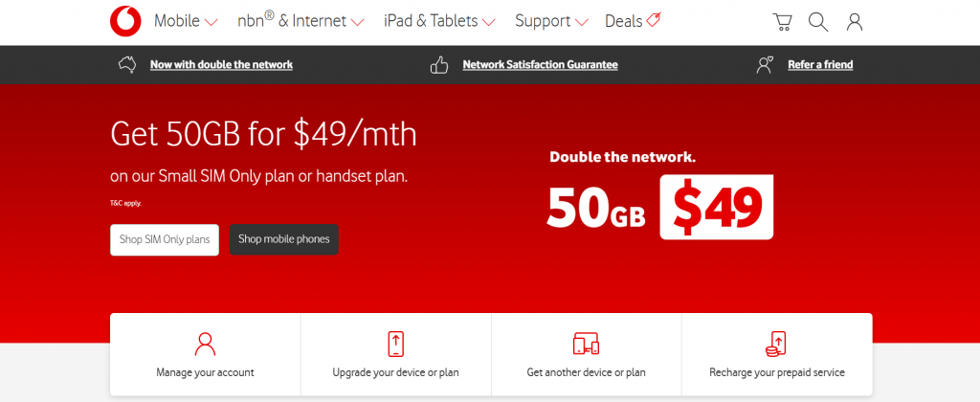The width and height of the screenshot is (980, 402).
Task: Select the Manage your account person icon
Action: click(205, 345)
